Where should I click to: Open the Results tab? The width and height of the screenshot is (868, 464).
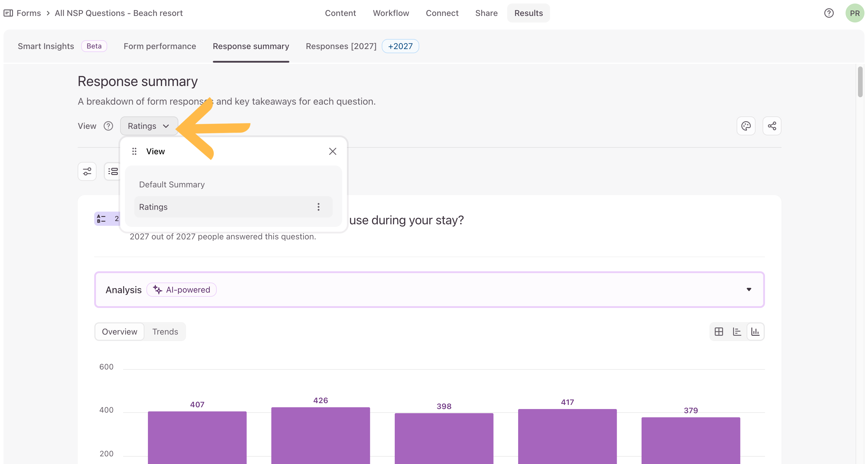click(528, 13)
